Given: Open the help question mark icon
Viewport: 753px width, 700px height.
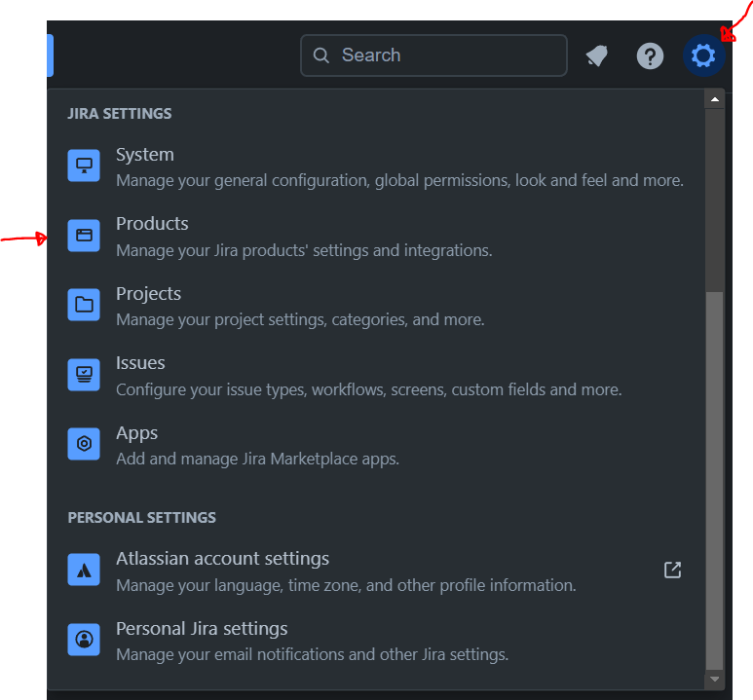Looking at the screenshot, I should pyautogui.click(x=650, y=56).
